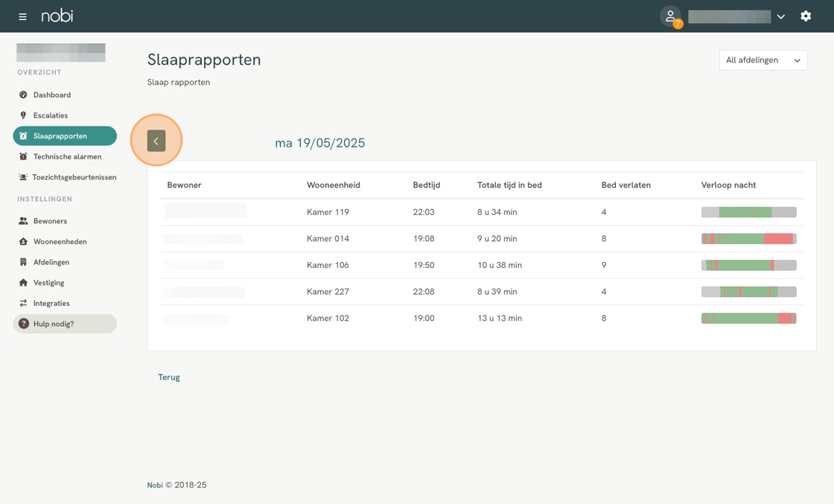The height and width of the screenshot is (504, 834).
Task: Expand the account name dropdown arrow
Action: [780, 16]
